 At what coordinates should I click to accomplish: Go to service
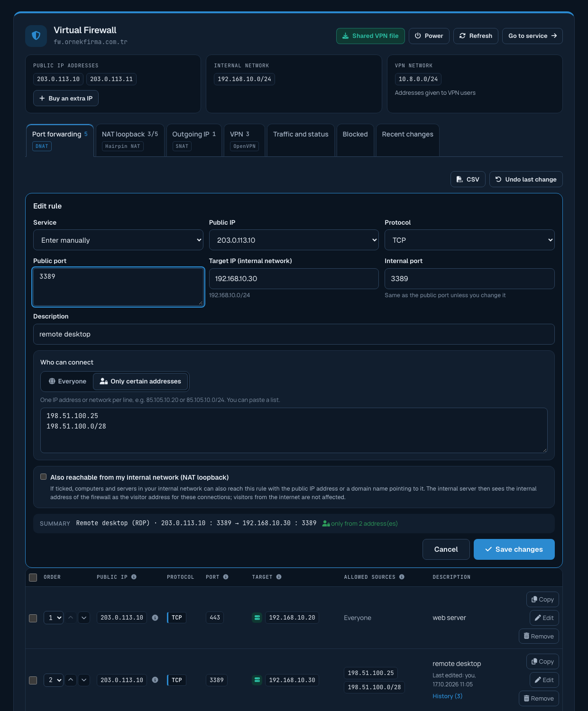(x=533, y=36)
